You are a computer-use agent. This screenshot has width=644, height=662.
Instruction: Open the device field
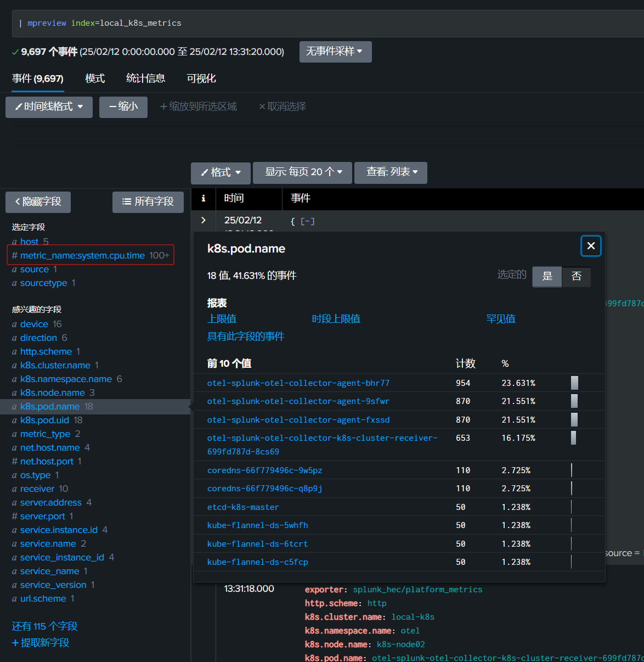click(34, 324)
